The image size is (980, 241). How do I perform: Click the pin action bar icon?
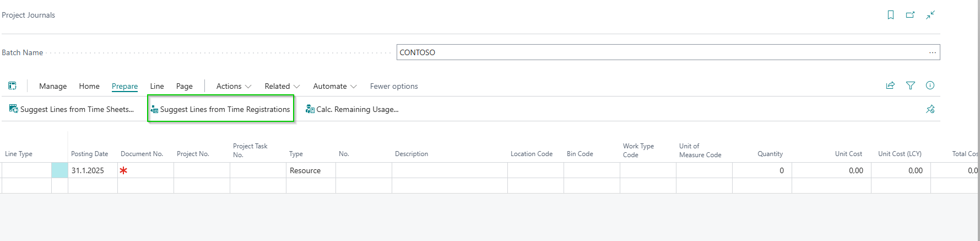[x=930, y=109]
